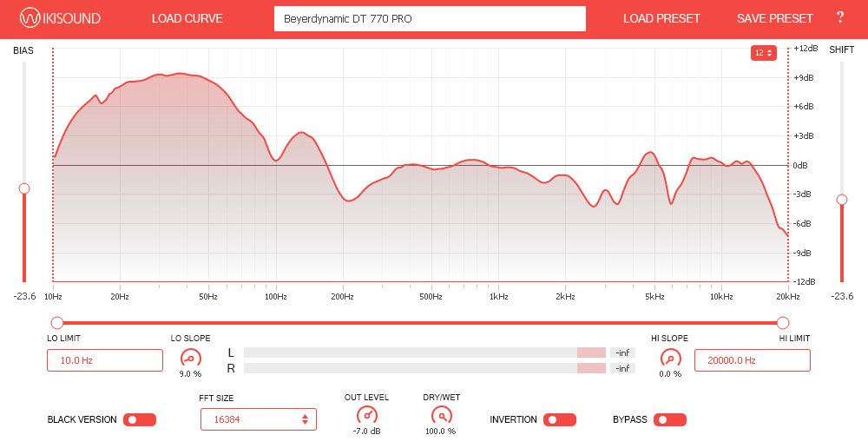868x448 pixels.
Task: Click the BIAS slider handle
Action: [23, 188]
